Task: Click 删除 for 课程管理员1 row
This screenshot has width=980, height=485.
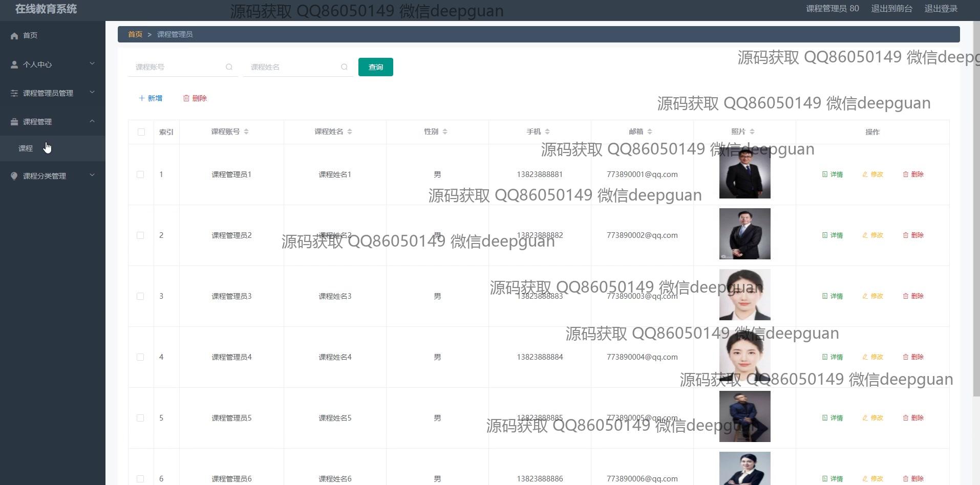Action: 913,174
